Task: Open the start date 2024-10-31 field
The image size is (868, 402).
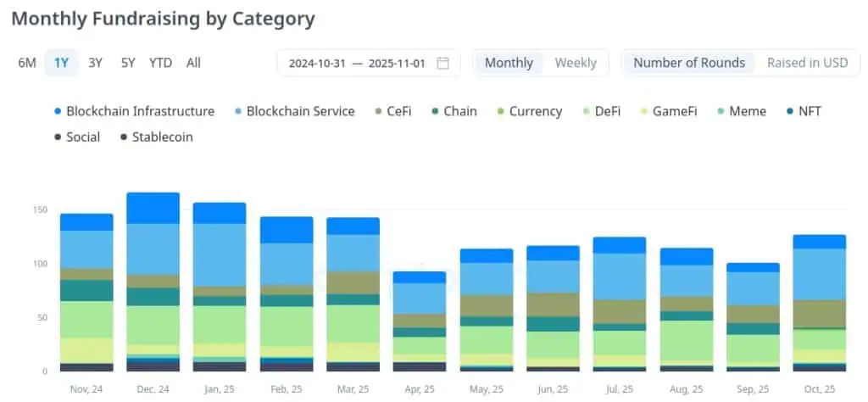Action: pos(315,63)
